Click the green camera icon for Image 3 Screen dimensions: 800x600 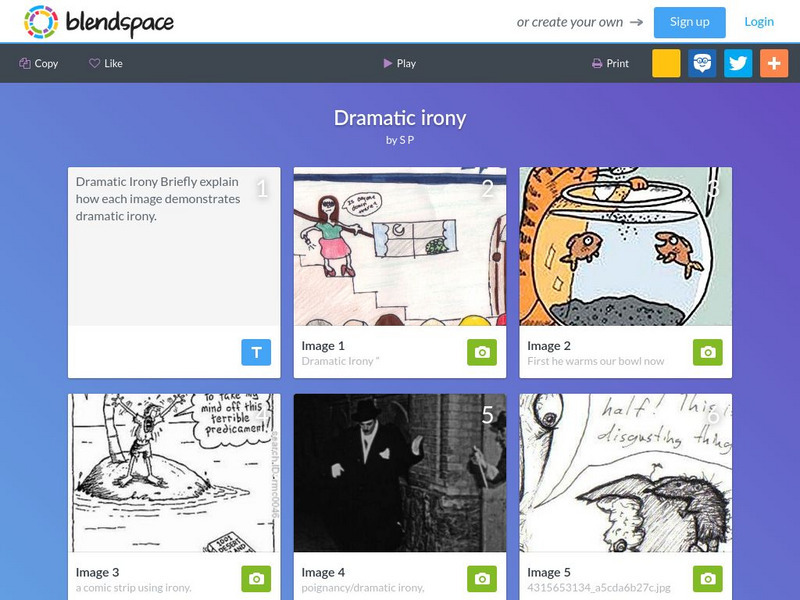[256, 579]
